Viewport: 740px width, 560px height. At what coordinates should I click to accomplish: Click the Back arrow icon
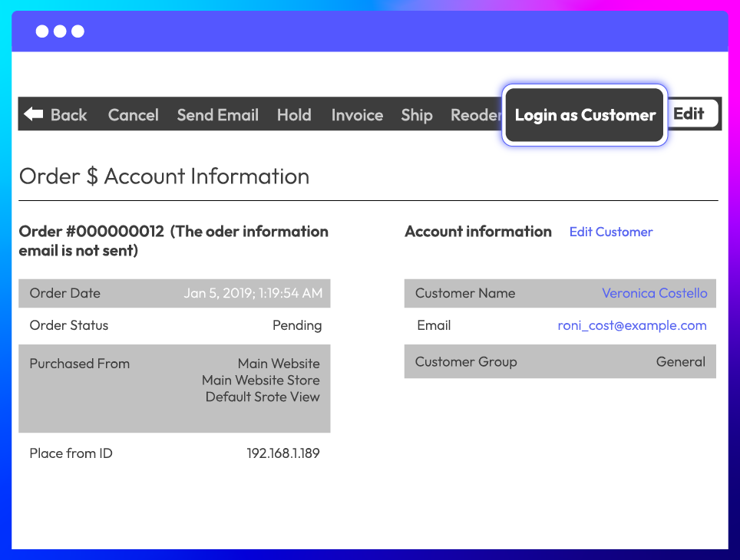(x=33, y=114)
